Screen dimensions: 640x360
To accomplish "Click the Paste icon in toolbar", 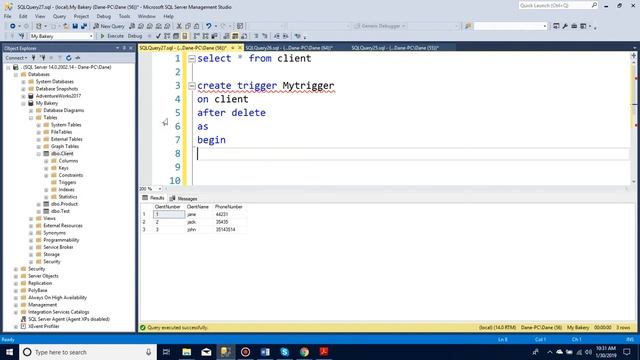I will coord(197,26).
